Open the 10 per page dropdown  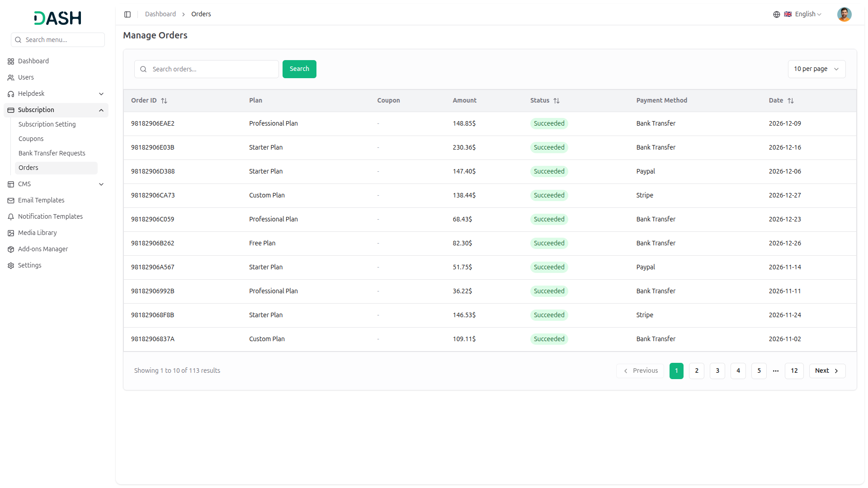pos(816,69)
